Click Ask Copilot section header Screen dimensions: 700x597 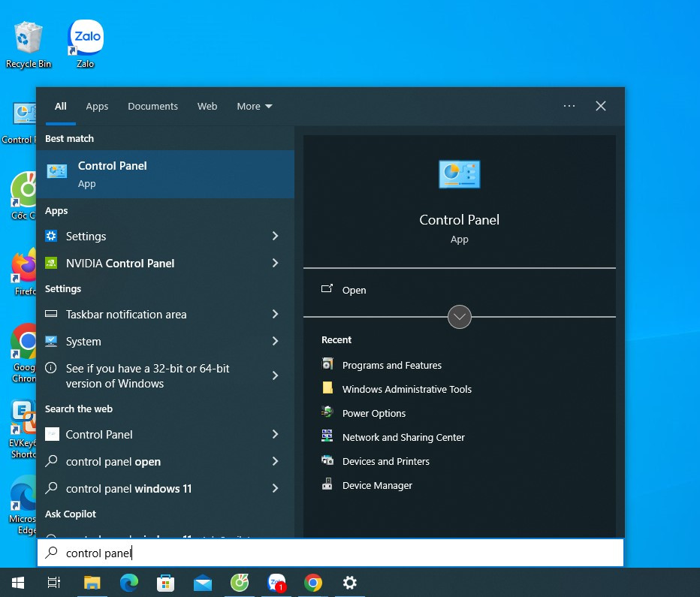pyautogui.click(x=71, y=514)
